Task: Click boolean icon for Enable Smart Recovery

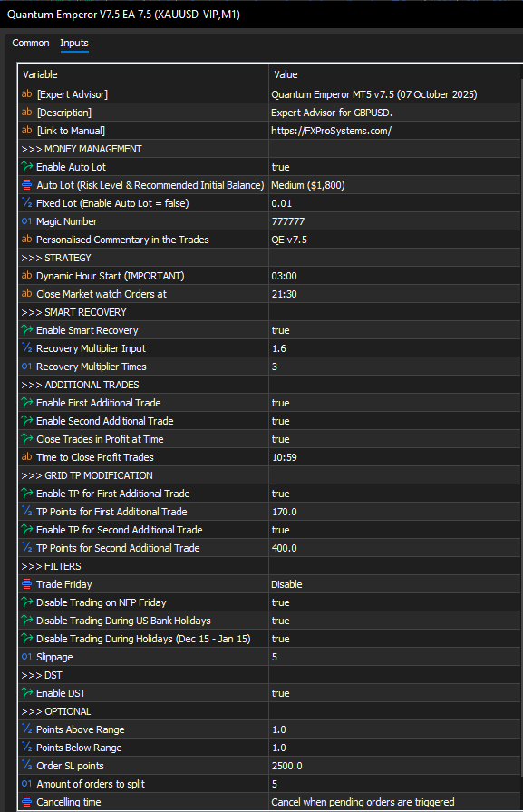Action: tap(27, 330)
